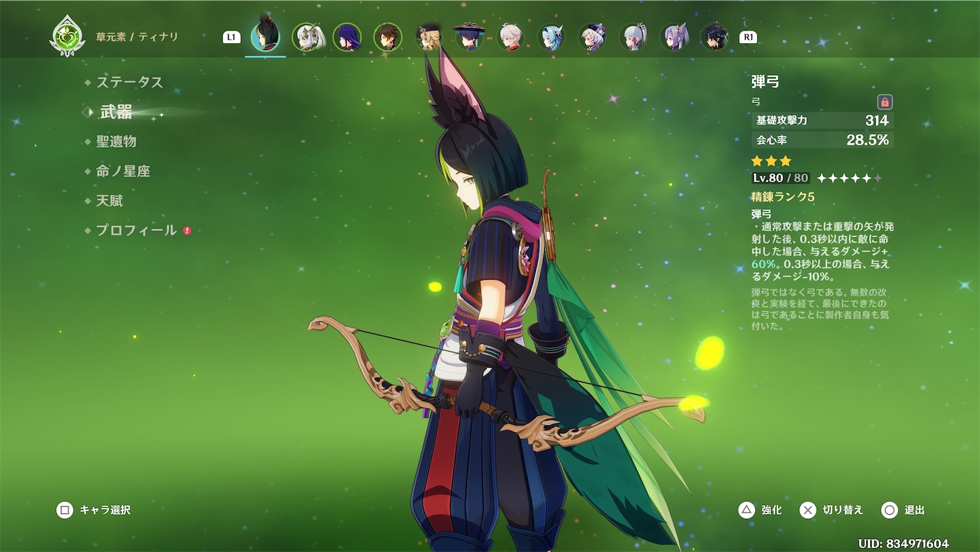
Task: Choose the Raiden Shogun purple-haired portrait
Action: click(x=348, y=37)
